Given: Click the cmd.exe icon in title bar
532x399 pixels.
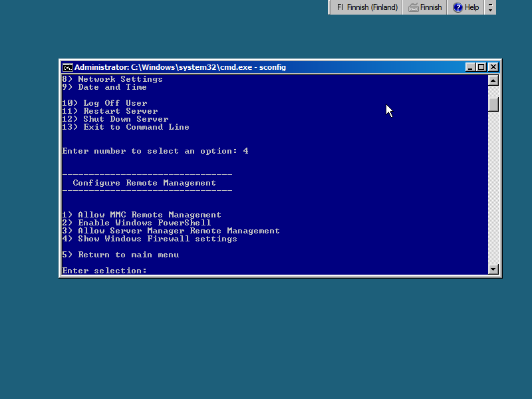Looking at the screenshot, I should coord(67,67).
